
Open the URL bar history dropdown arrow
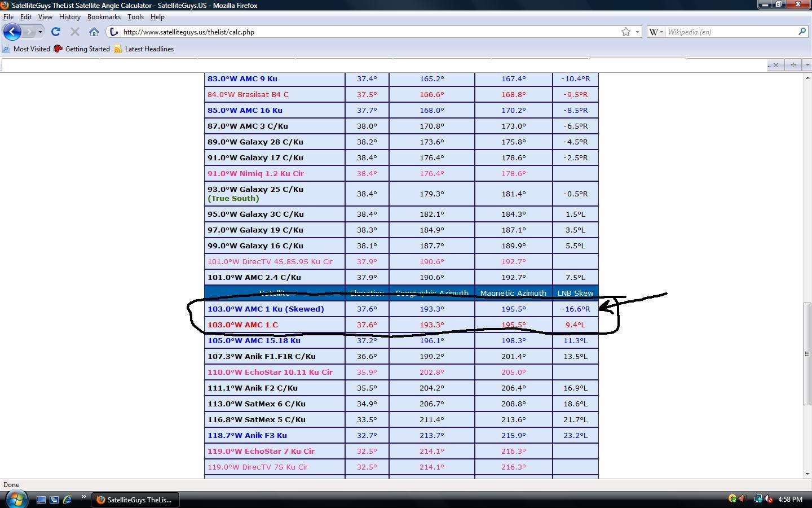click(638, 32)
